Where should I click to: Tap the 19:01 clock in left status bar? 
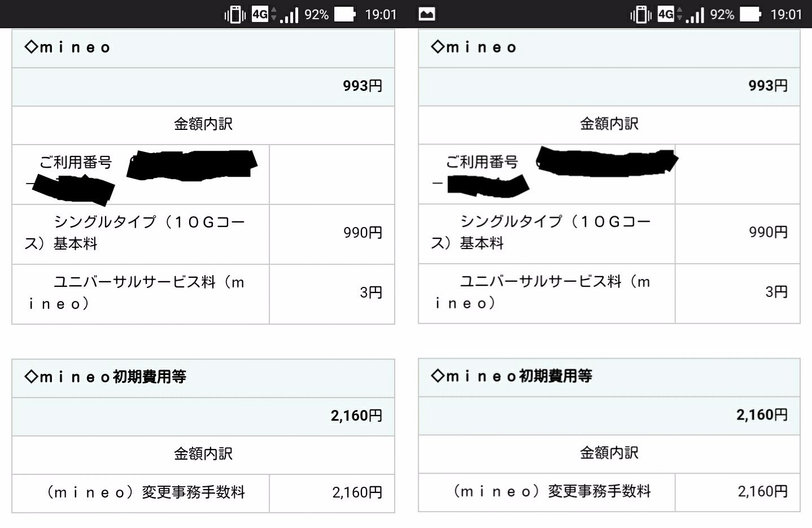(381, 14)
